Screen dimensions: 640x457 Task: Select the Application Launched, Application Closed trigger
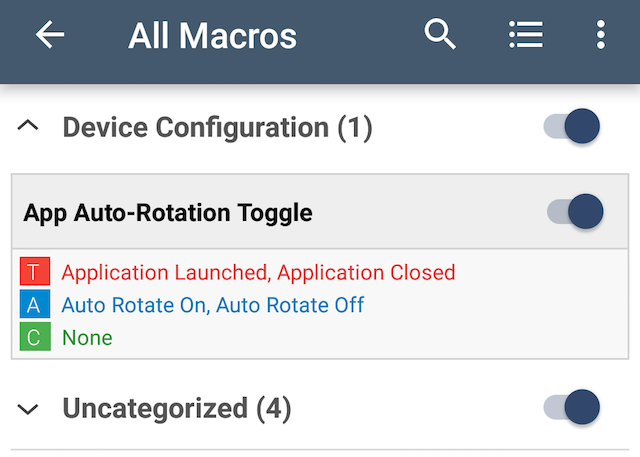point(258,272)
